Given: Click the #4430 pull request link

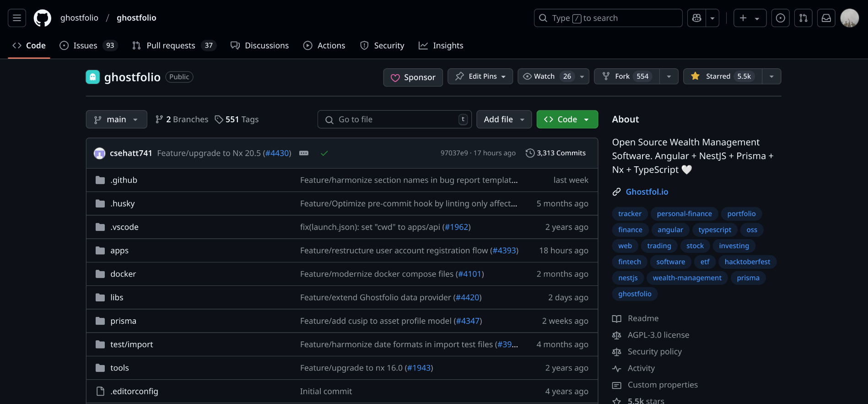Looking at the screenshot, I should (277, 153).
